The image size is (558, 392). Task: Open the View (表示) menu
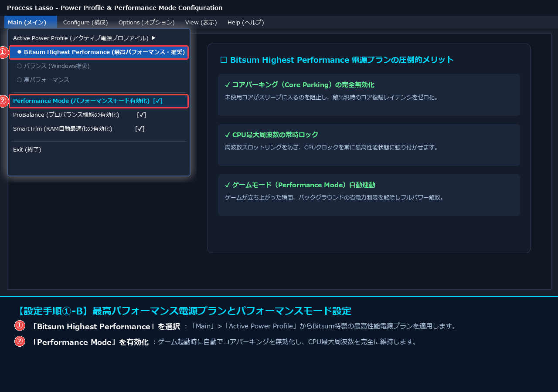[x=201, y=22]
